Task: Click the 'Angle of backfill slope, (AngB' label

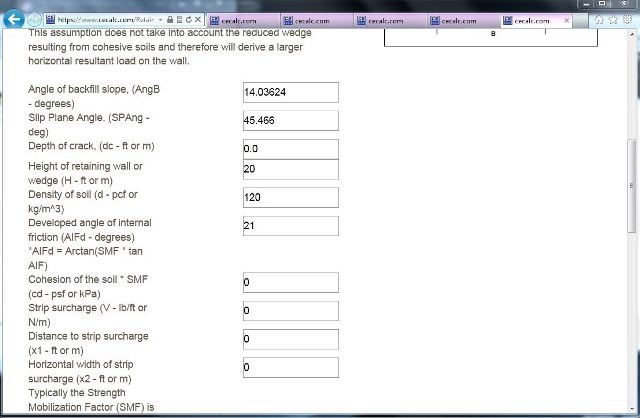Action: [94, 89]
